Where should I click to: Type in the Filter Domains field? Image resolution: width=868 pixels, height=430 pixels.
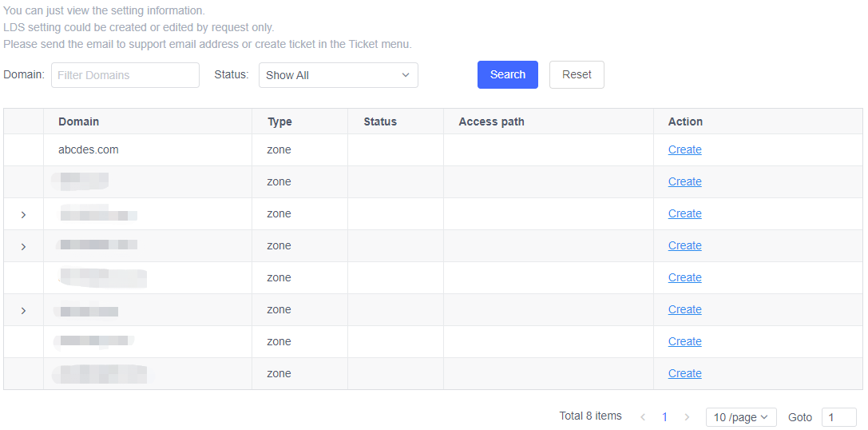coord(125,75)
